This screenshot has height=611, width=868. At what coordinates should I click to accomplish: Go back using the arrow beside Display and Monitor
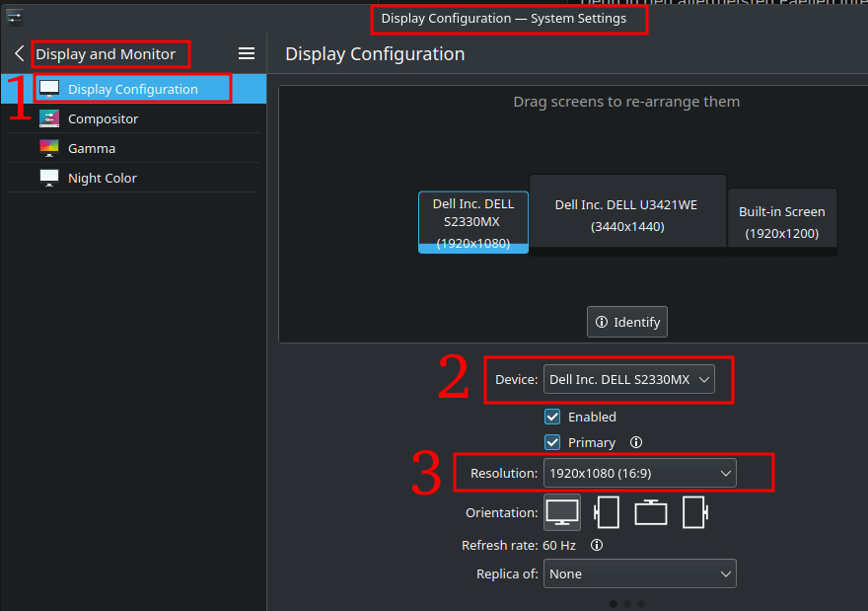[x=20, y=53]
